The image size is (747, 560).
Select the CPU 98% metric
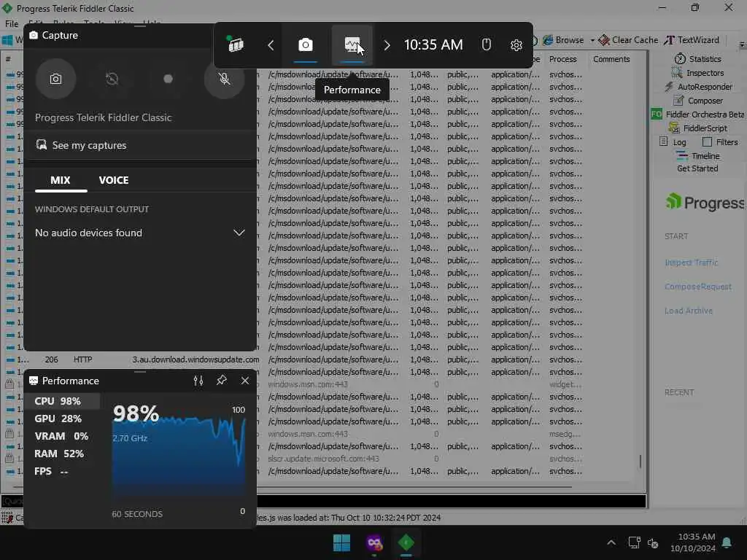coord(62,401)
